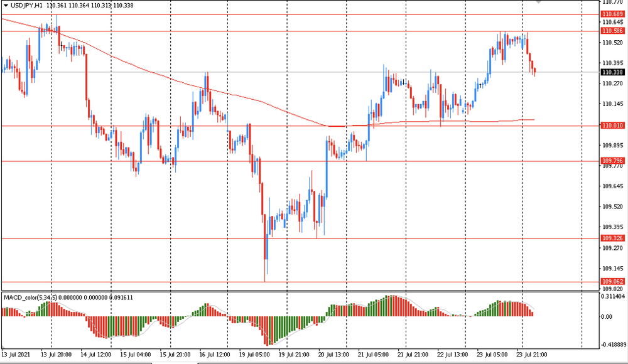628x364 pixels.
Task: Click the 109.395 price scale value
Action: tap(613, 227)
